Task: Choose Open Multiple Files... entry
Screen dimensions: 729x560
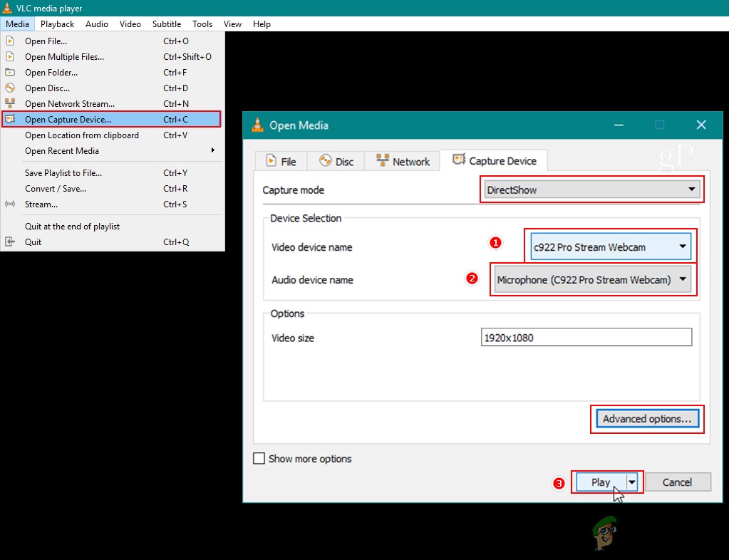Action: pyautogui.click(x=112, y=57)
